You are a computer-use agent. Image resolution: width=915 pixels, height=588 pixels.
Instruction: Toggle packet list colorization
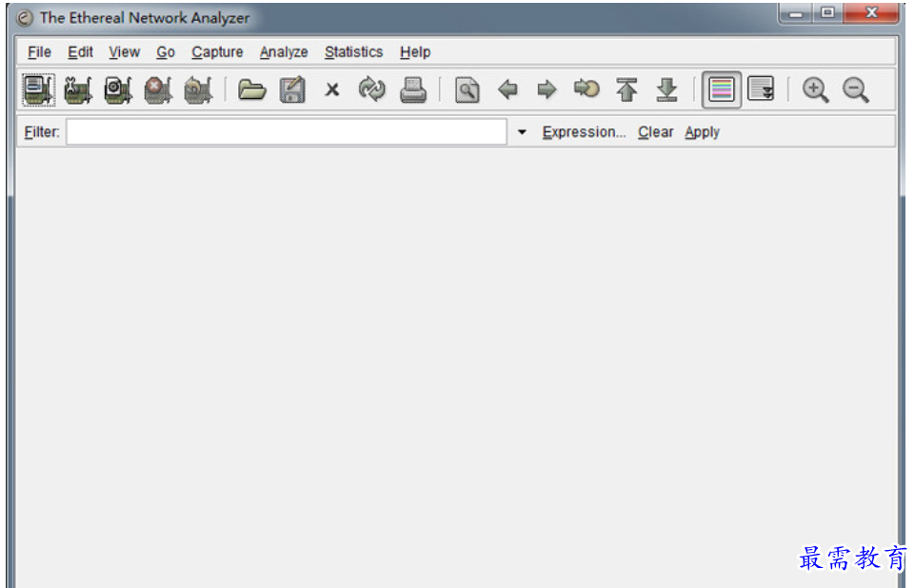(x=722, y=89)
